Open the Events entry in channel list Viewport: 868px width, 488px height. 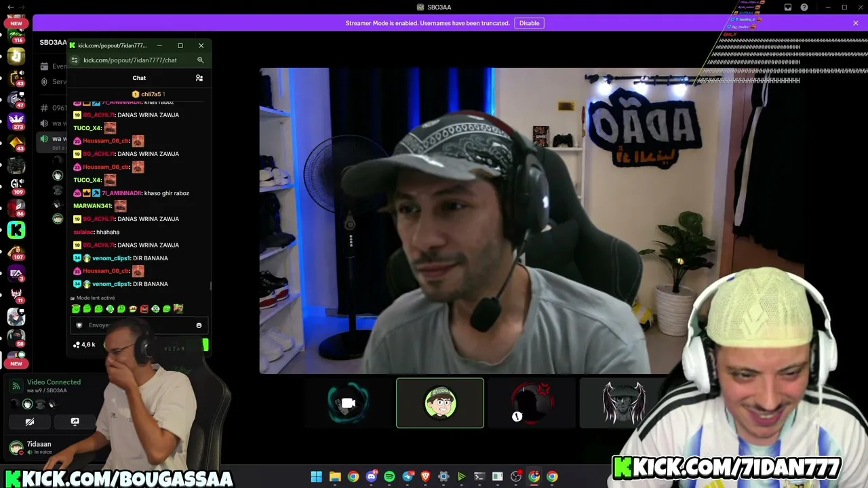pyautogui.click(x=53, y=66)
